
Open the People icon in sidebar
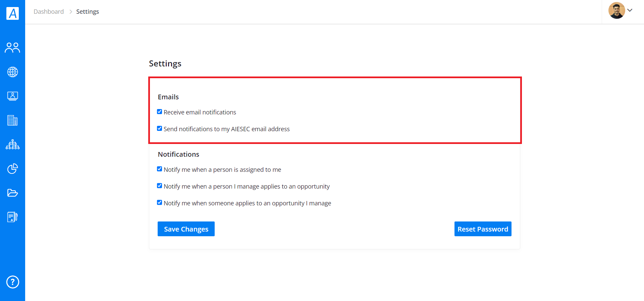pyautogui.click(x=12, y=48)
